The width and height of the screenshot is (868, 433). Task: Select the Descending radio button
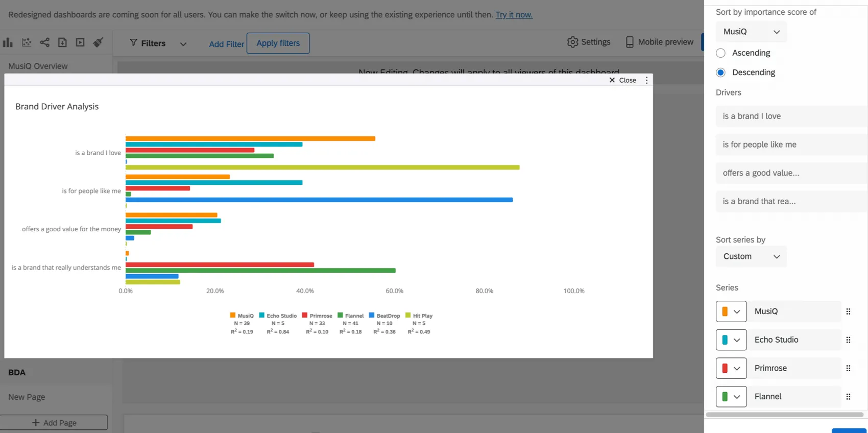tap(720, 73)
